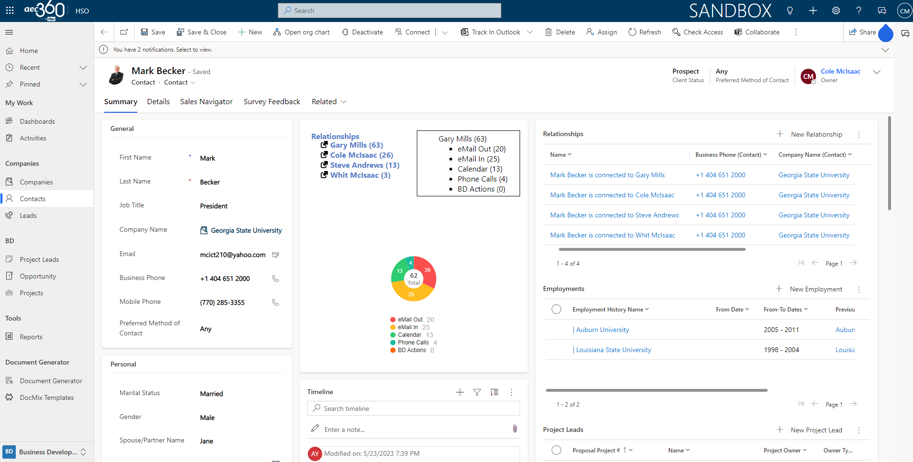
Task: Open the toolbar overflow more commands
Action: pyautogui.click(x=795, y=32)
